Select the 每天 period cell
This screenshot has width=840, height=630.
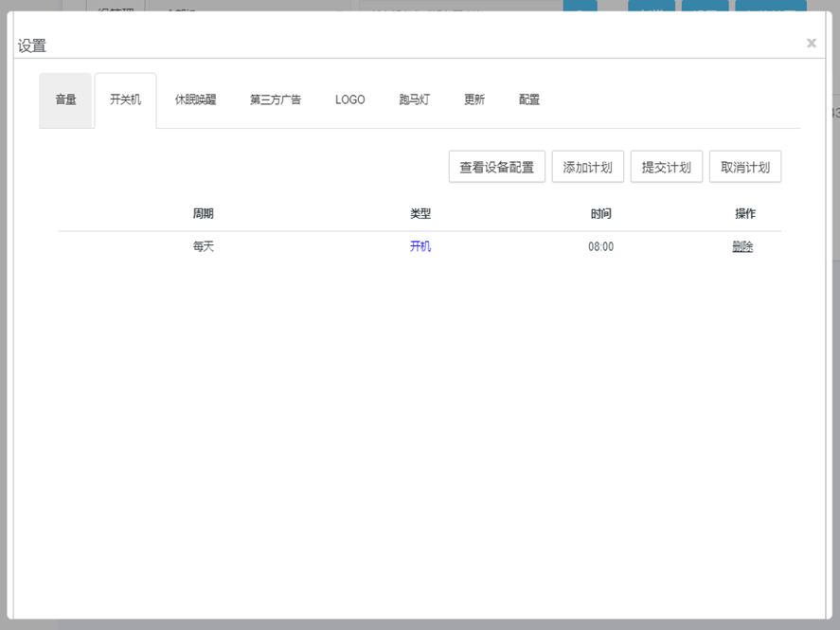pyautogui.click(x=204, y=246)
